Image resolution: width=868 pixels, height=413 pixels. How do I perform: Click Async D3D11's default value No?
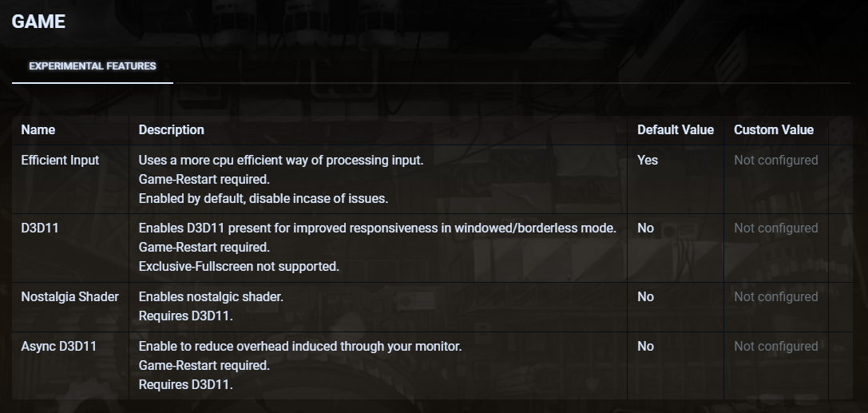pyautogui.click(x=645, y=347)
